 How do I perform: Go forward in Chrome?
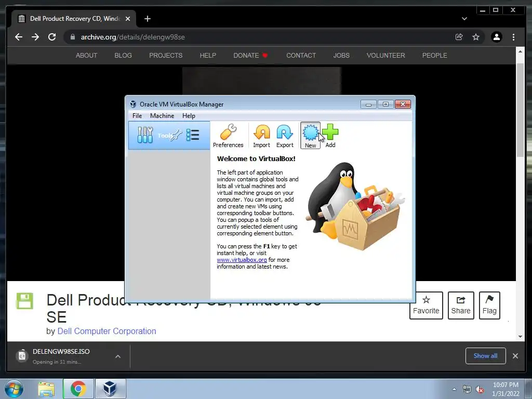35,37
